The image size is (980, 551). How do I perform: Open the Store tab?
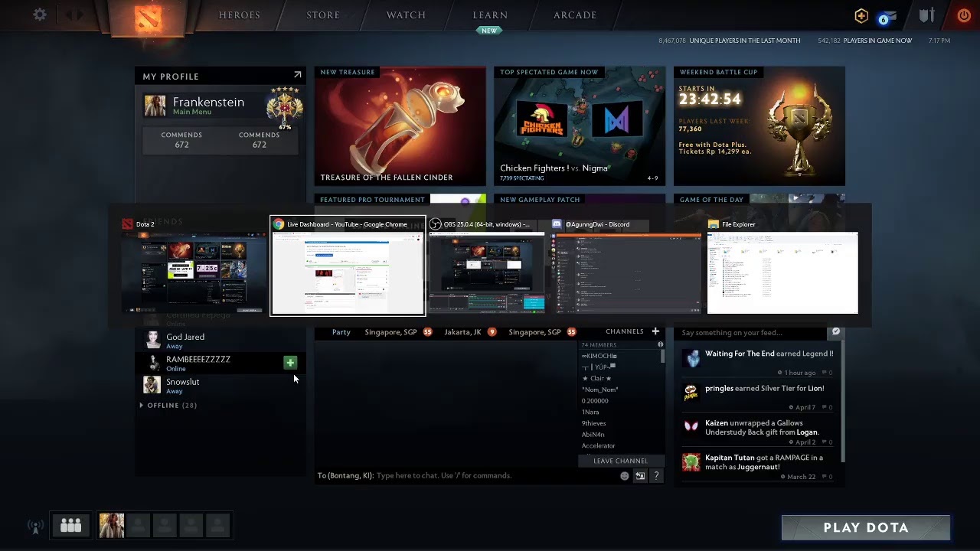[323, 15]
